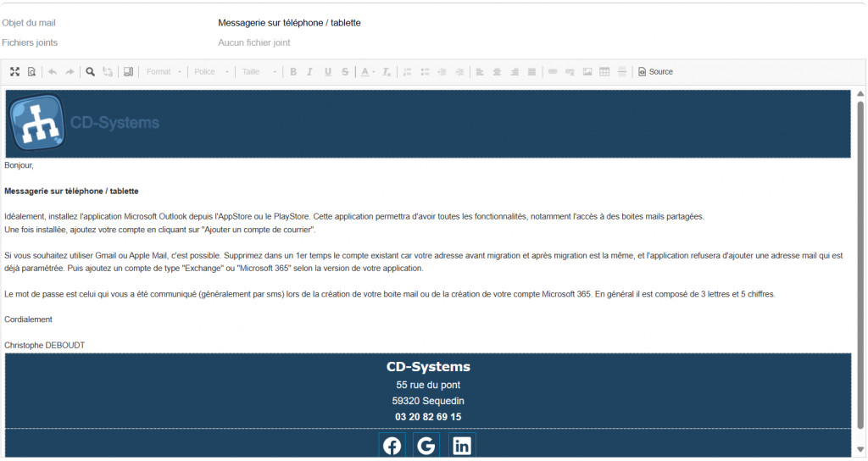
Task: Click the 'Objet du mail' label
Action: (29, 23)
